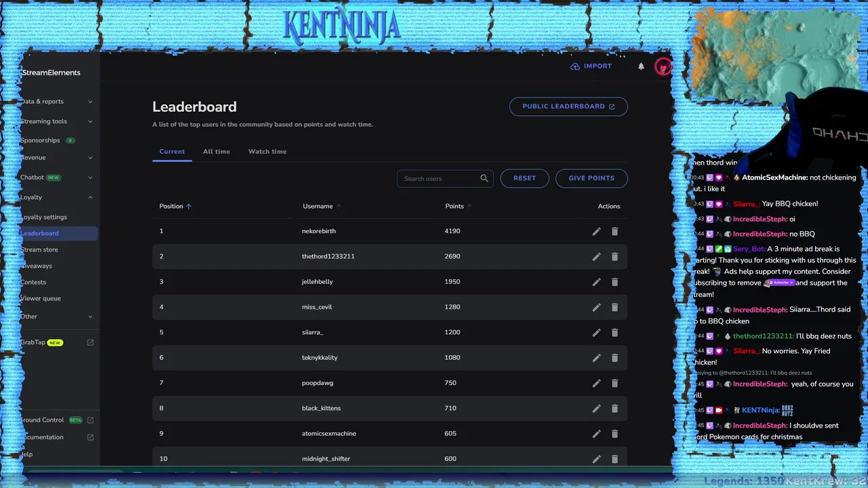Image resolution: width=868 pixels, height=488 pixels.
Task: Click KENTNinja name in chat
Action: coord(760,411)
